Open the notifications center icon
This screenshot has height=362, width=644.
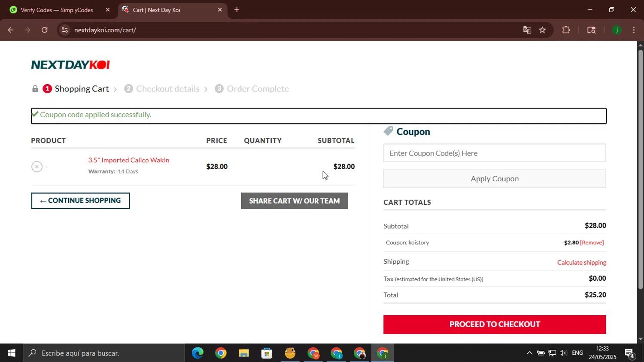[630, 353]
